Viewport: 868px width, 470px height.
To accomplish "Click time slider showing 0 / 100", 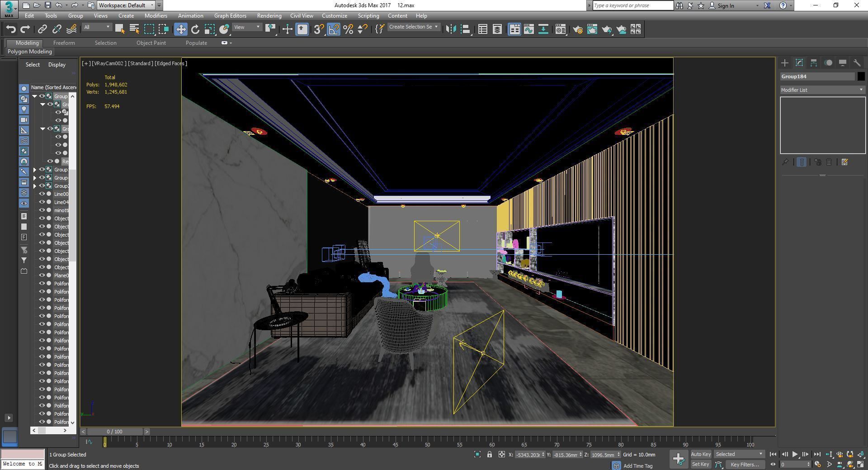I will tap(115, 432).
